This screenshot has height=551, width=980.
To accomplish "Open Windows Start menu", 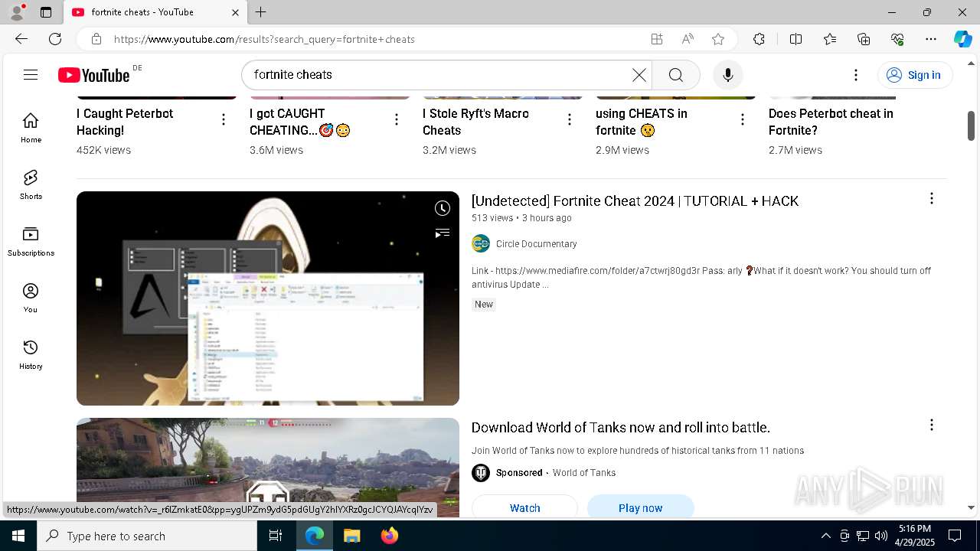I will [18, 536].
